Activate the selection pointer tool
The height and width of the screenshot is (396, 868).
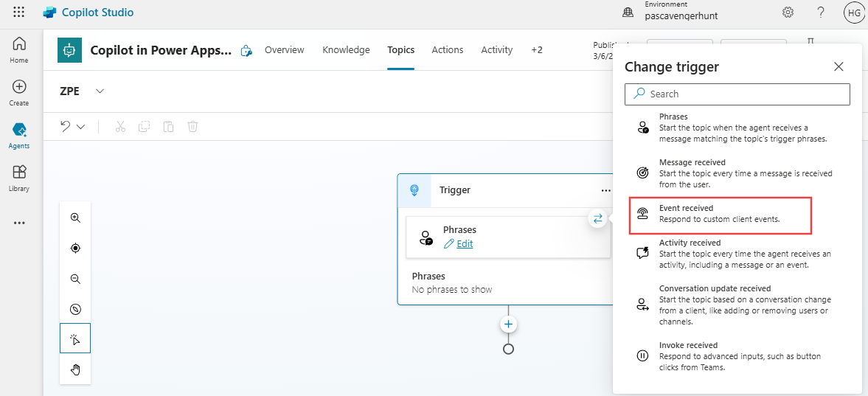pos(75,338)
